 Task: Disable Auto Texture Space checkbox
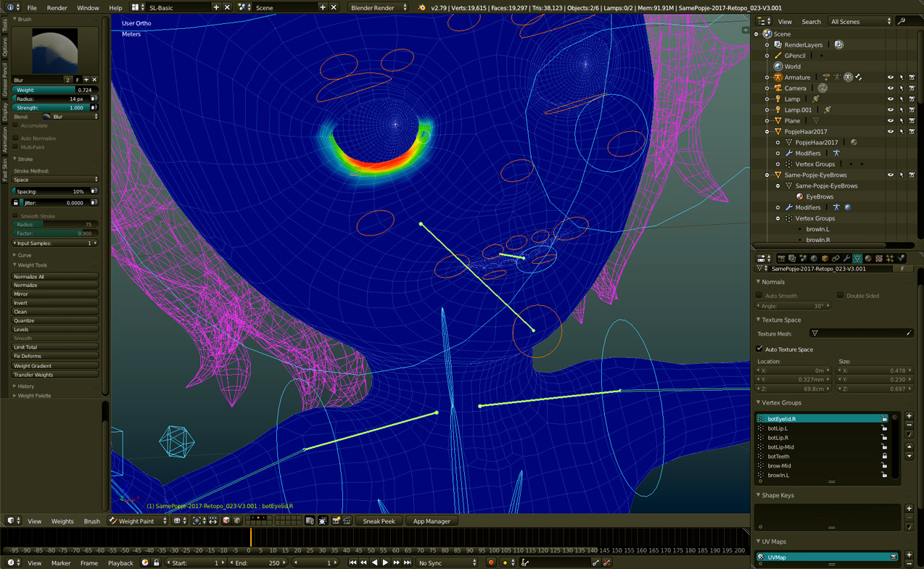click(760, 349)
